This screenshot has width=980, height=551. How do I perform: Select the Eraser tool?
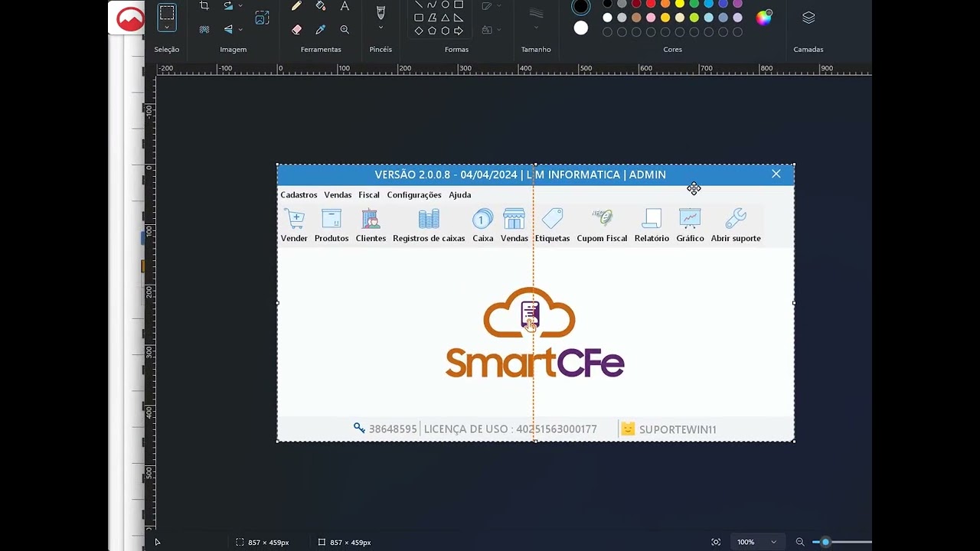pos(297,29)
